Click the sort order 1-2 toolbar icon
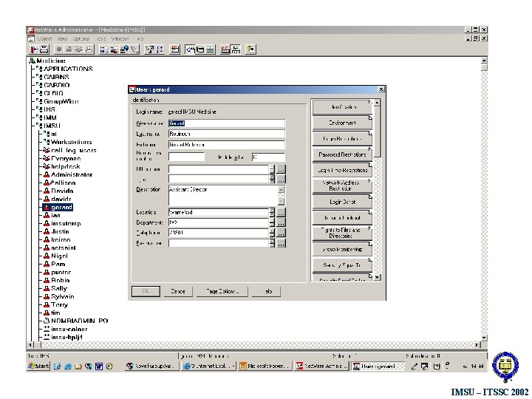The width and height of the screenshot is (532, 399). click(x=160, y=50)
